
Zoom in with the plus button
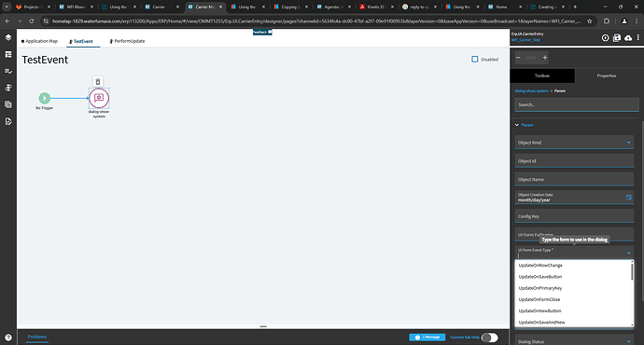pos(545,58)
